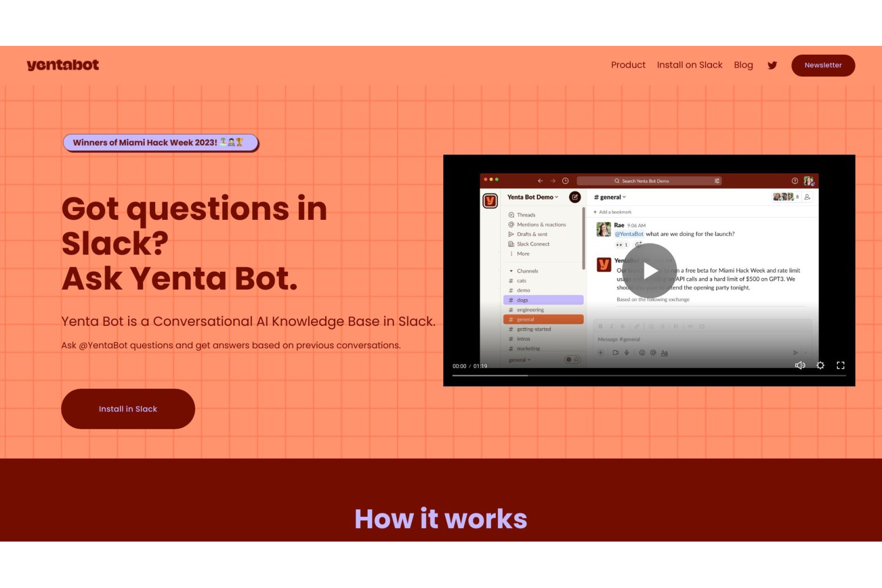
Task: Open the Blog nav link
Action: (x=743, y=65)
